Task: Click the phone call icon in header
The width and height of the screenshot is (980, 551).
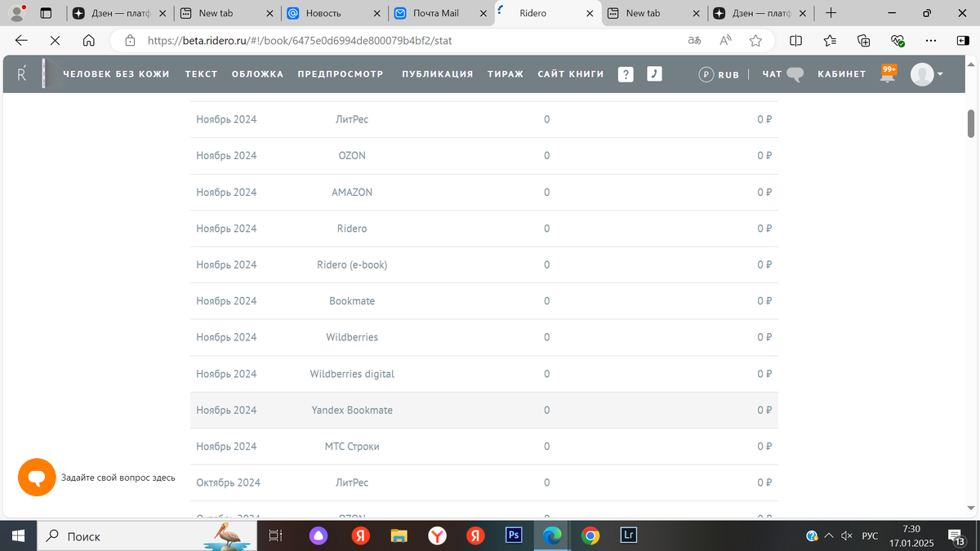Action: click(653, 73)
